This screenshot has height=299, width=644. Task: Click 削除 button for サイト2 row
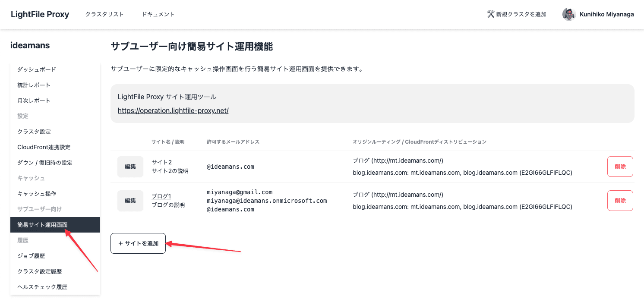point(620,166)
